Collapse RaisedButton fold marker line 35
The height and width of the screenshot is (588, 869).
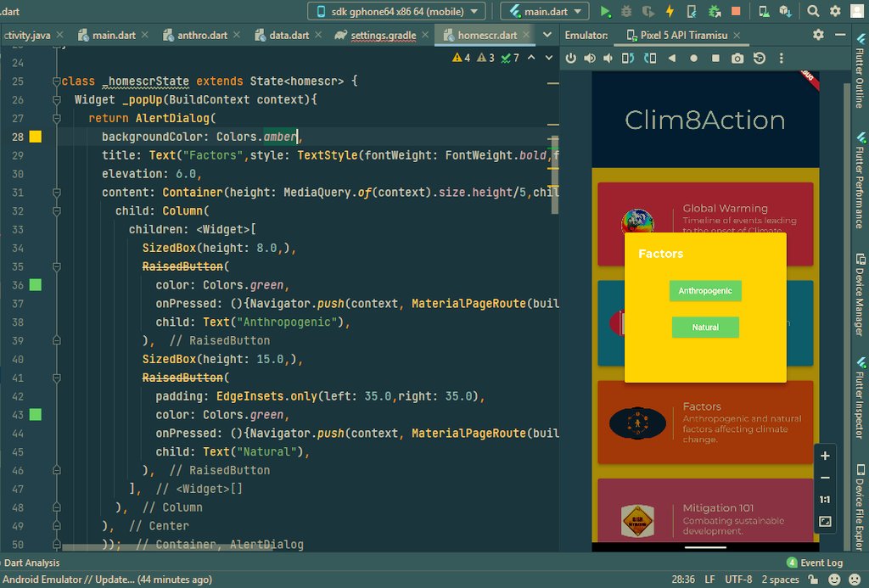[x=57, y=266]
